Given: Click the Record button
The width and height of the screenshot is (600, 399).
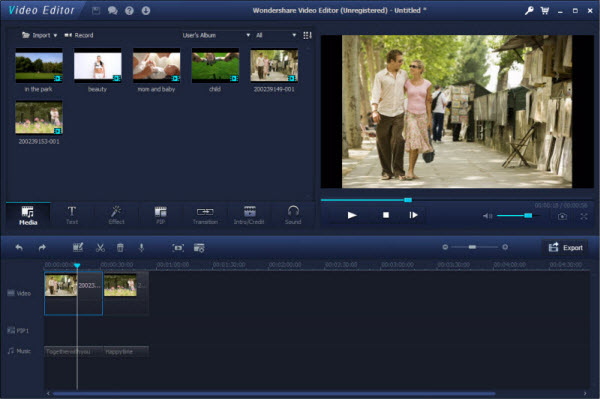Looking at the screenshot, I should coord(79,35).
